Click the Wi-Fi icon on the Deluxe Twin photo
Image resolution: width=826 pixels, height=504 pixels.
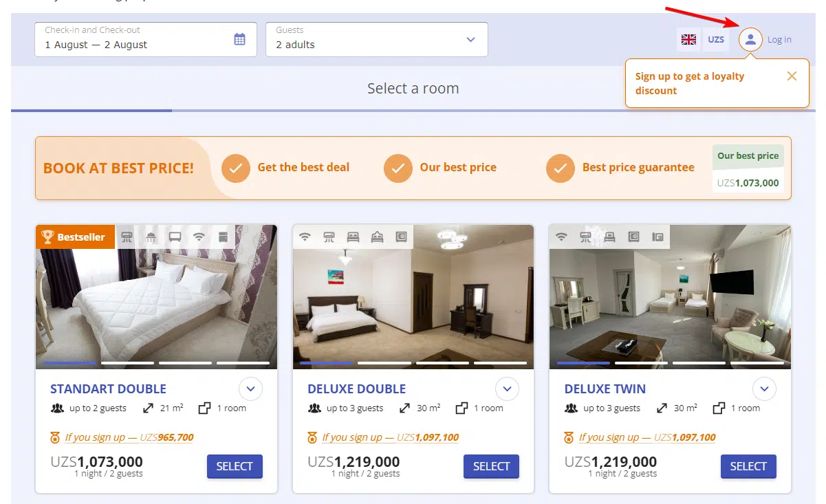562,237
